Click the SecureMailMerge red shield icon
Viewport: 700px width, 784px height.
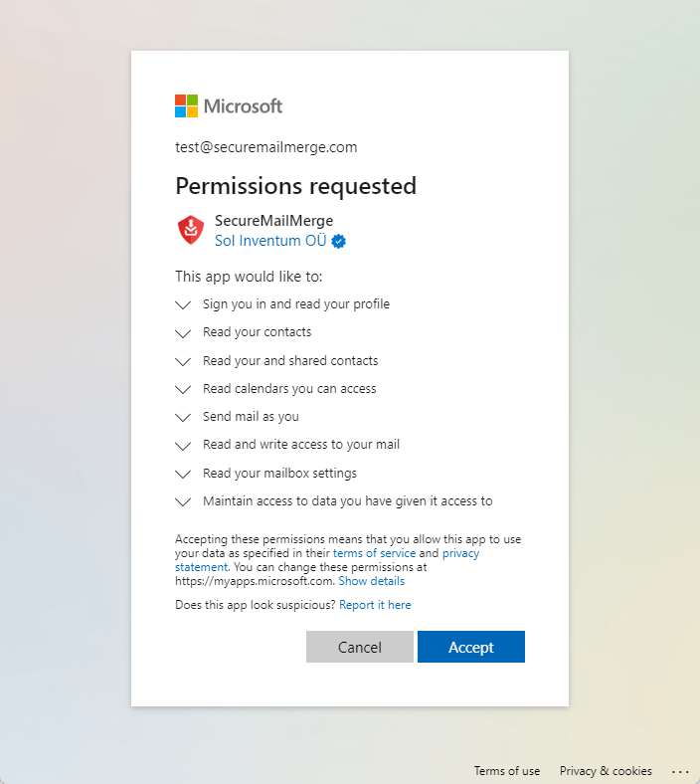click(191, 230)
